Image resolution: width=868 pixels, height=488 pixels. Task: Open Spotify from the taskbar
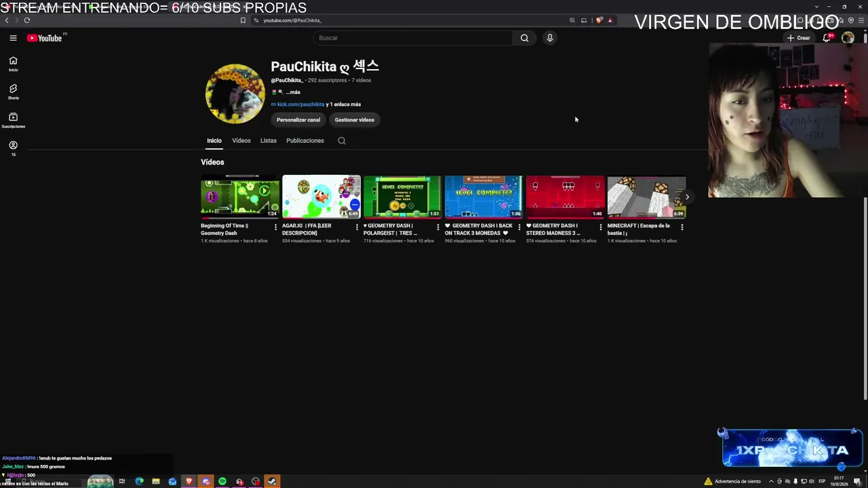pyautogui.click(x=222, y=481)
